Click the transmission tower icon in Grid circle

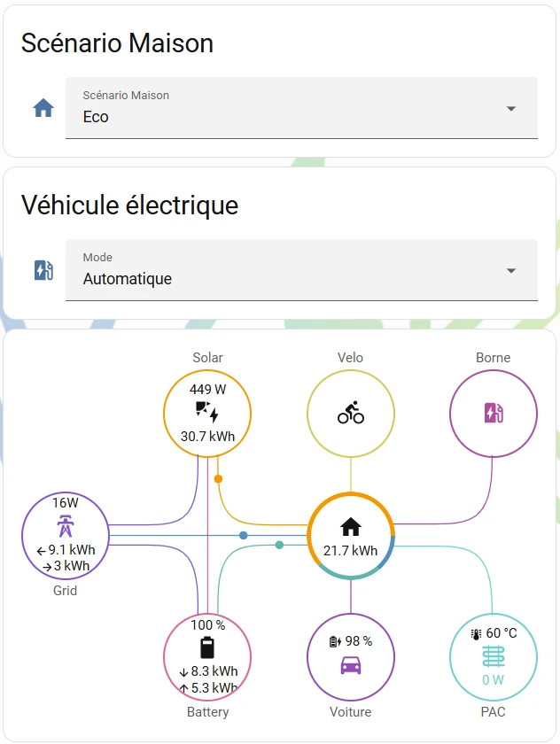point(65,526)
